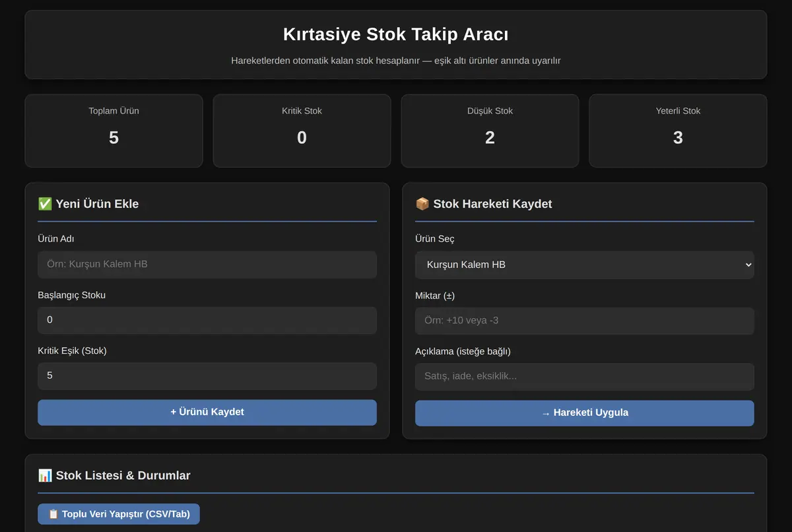Click the clipboard icon on Toplu Veri Yapıştır
This screenshot has width=792, height=532.
coord(53,514)
